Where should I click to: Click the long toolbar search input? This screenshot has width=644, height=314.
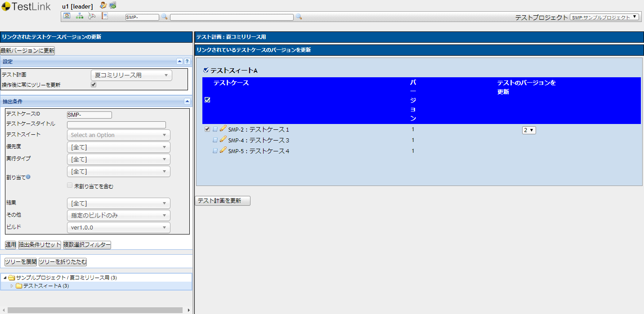coord(232,17)
